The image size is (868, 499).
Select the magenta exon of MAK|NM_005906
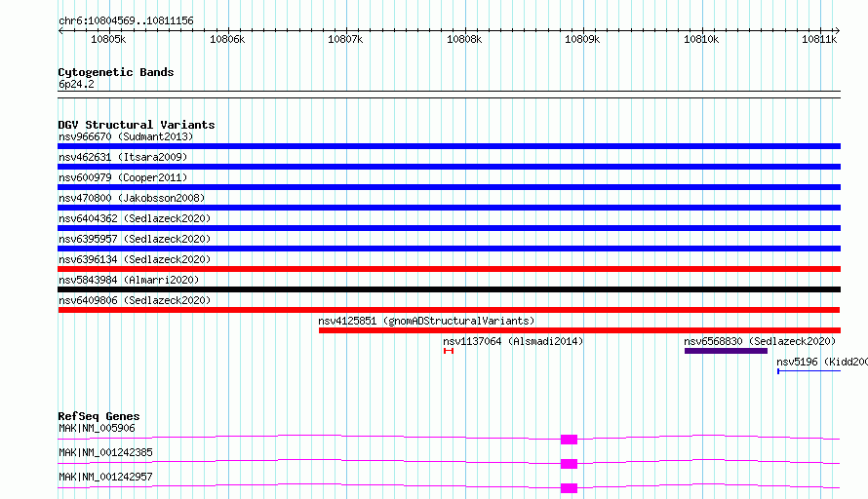[x=569, y=440]
